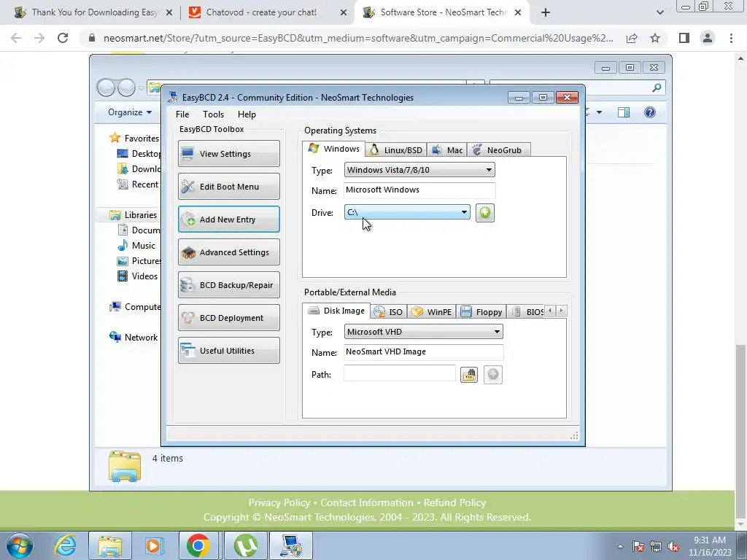Click Explorer search magnifier icon

(657, 87)
